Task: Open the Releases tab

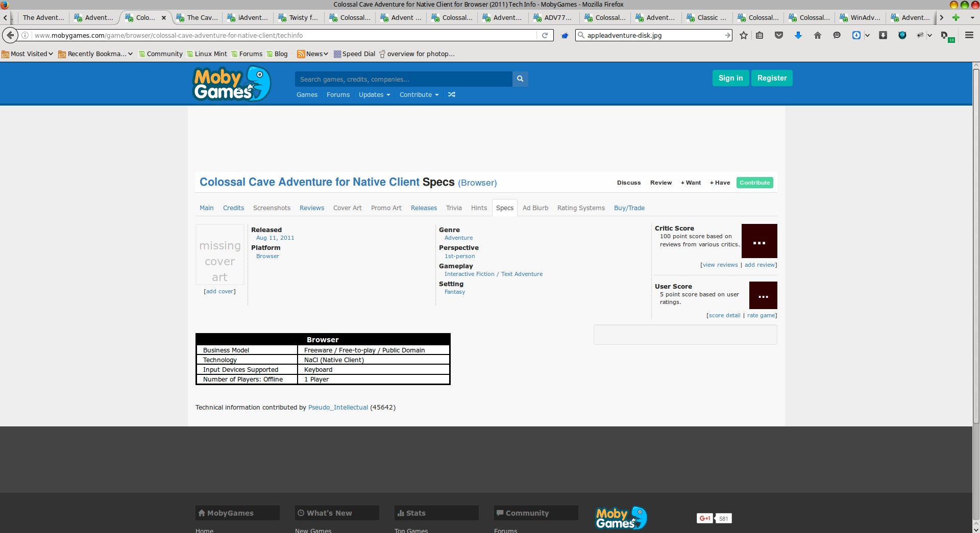Action: click(x=424, y=208)
